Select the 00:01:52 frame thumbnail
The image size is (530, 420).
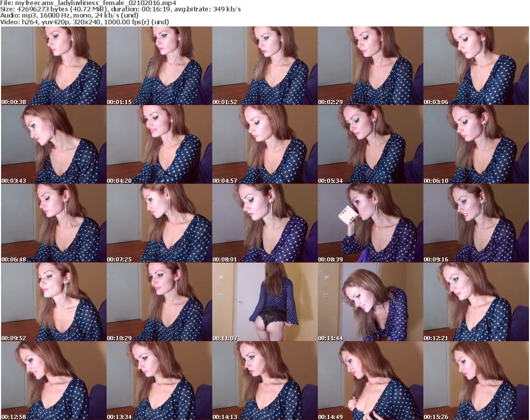pos(265,66)
